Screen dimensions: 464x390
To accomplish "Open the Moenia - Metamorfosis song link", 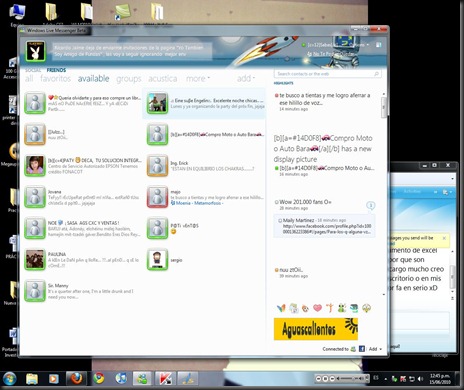I will [199, 203].
